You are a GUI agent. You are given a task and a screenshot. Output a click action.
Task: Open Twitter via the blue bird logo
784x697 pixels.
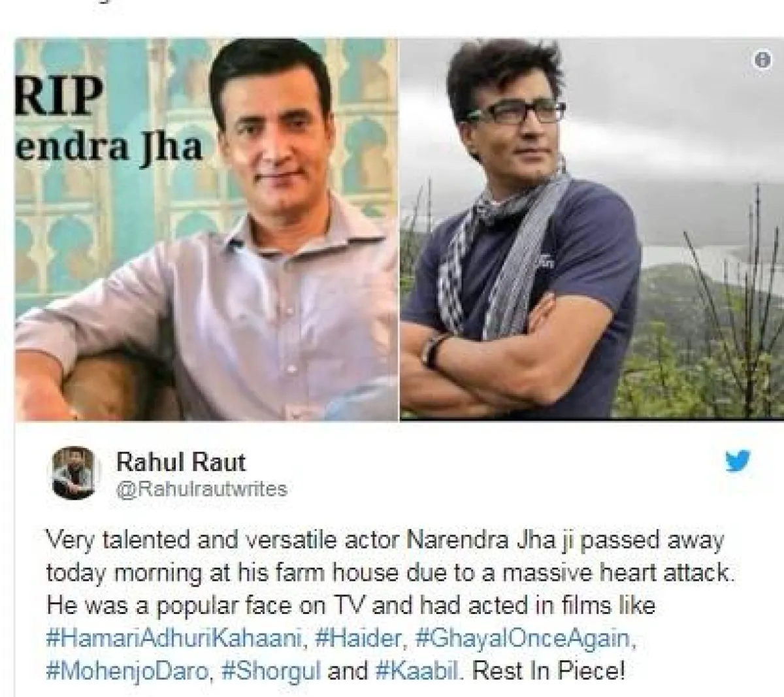coord(738,462)
